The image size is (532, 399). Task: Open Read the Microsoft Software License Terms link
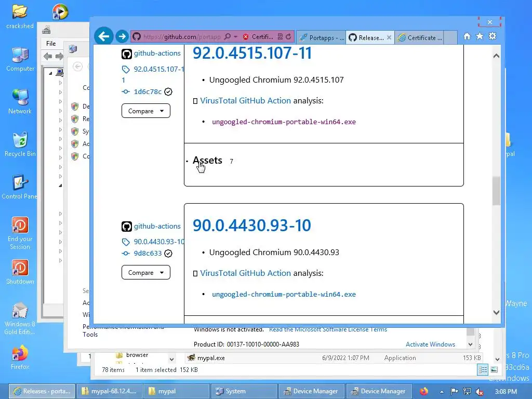click(328, 329)
